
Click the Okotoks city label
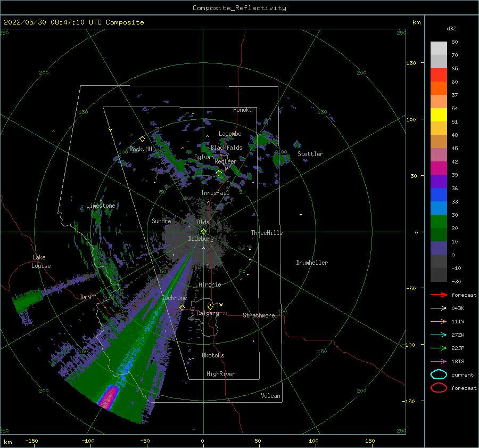pos(213,355)
